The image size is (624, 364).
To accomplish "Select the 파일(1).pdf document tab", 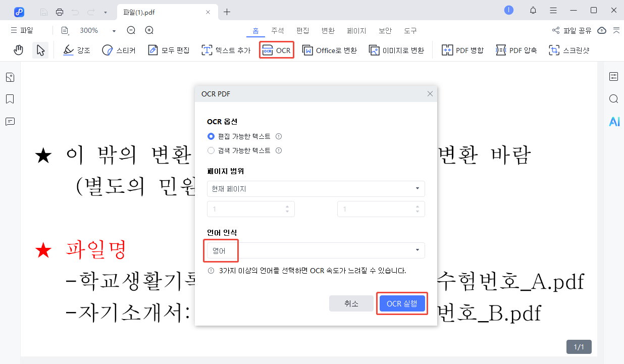I will click(x=167, y=12).
